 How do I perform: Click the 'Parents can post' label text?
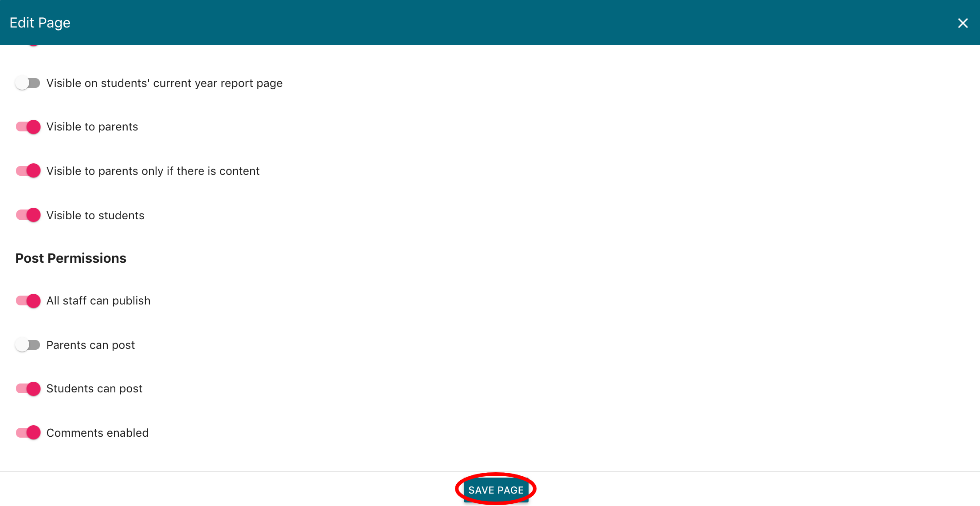[x=90, y=345]
